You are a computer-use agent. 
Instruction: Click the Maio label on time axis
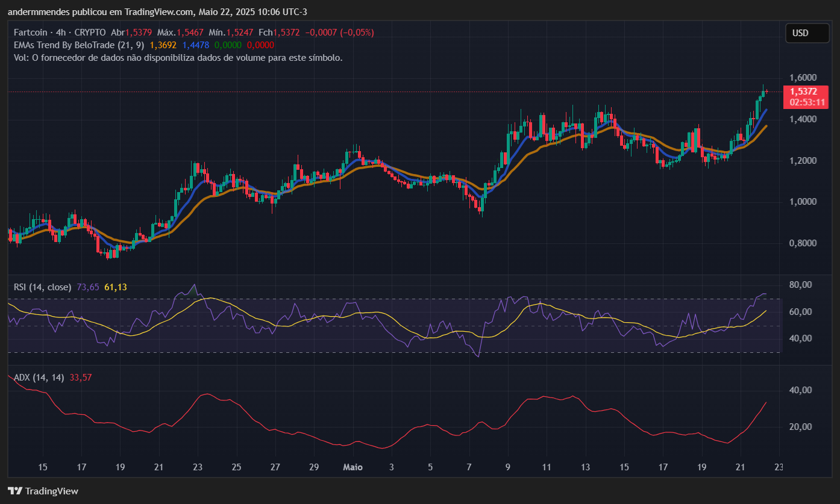pyautogui.click(x=353, y=467)
